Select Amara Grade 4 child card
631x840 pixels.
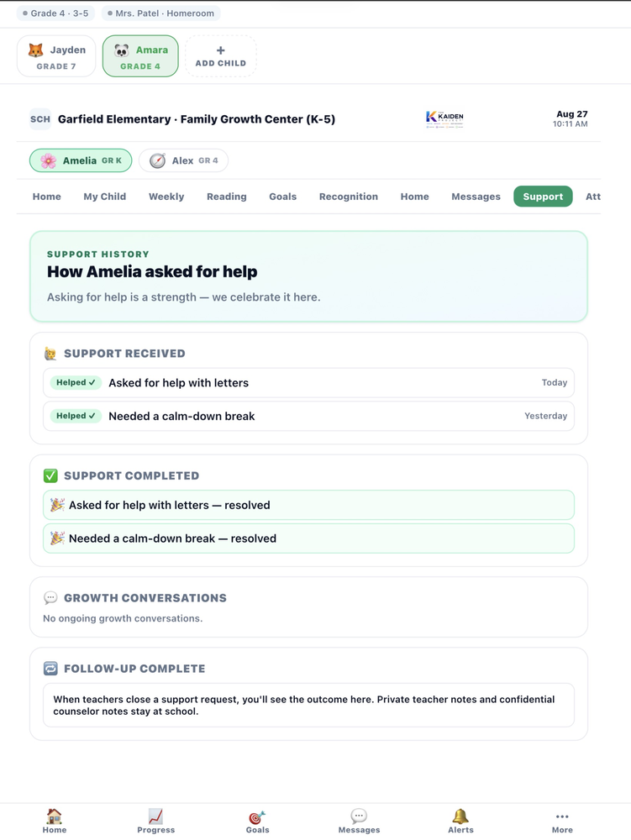click(x=140, y=56)
